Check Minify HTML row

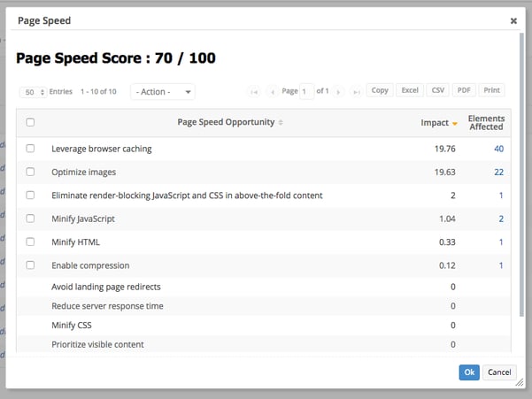[30, 242]
